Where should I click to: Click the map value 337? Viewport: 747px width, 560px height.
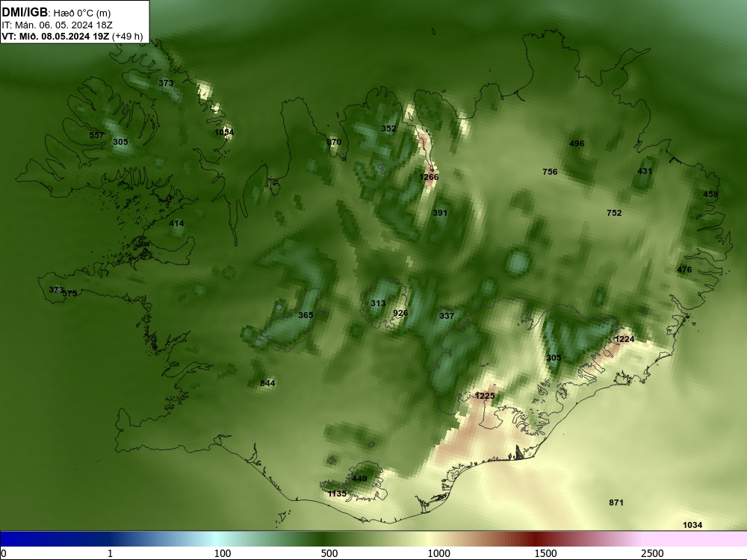pos(447,316)
